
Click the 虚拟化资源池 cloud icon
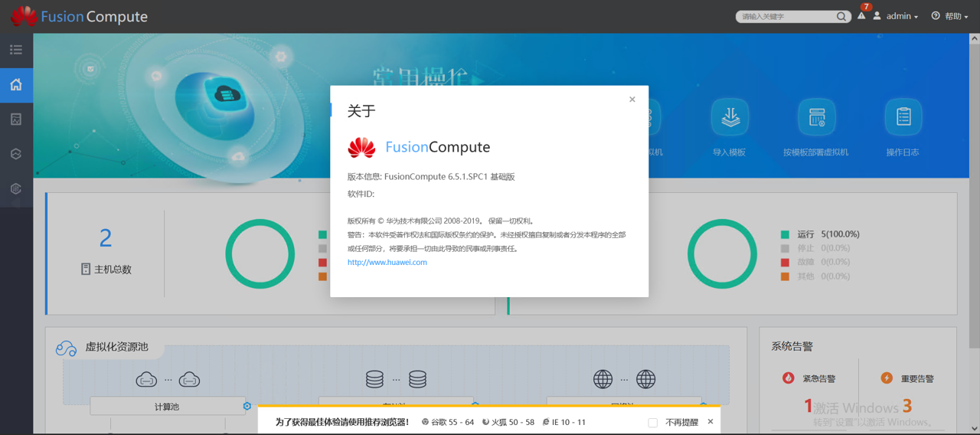point(66,348)
